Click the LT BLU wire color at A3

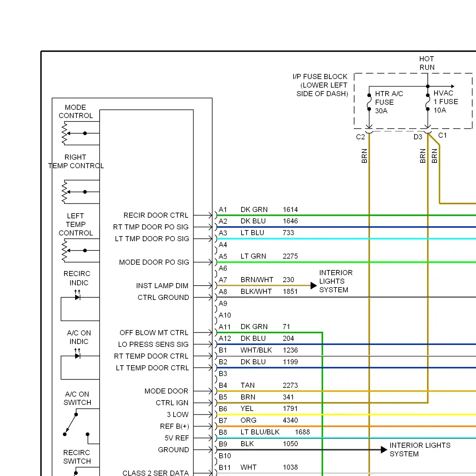click(252, 233)
